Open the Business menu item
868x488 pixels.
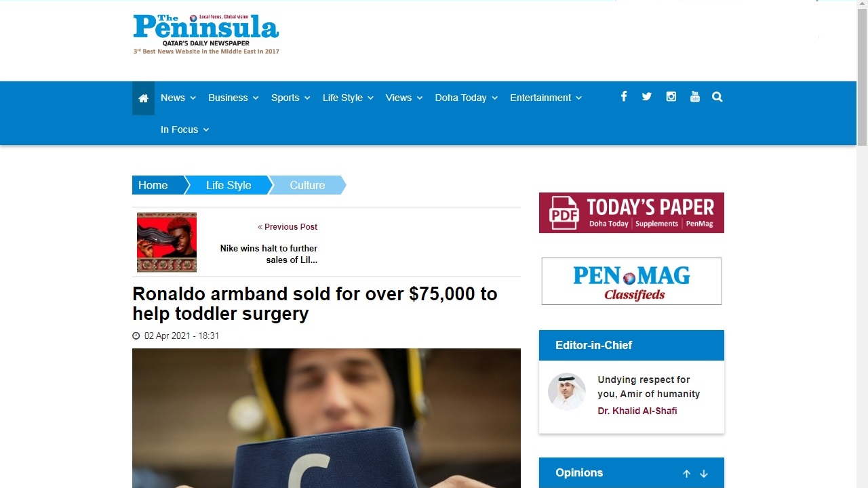234,98
